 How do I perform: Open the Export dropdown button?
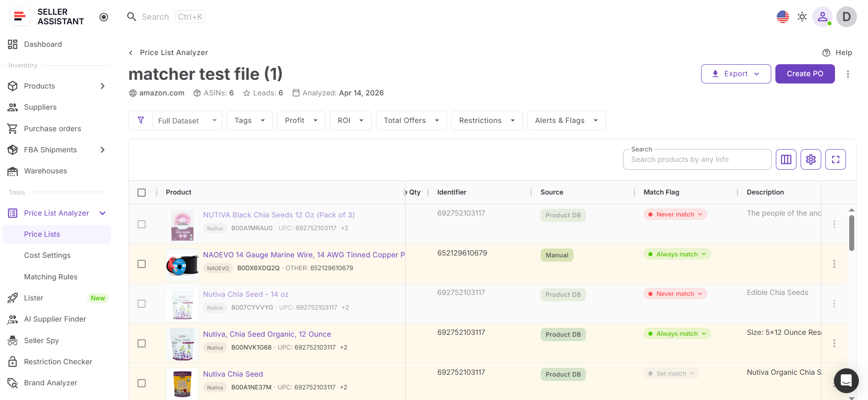[735, 74]
